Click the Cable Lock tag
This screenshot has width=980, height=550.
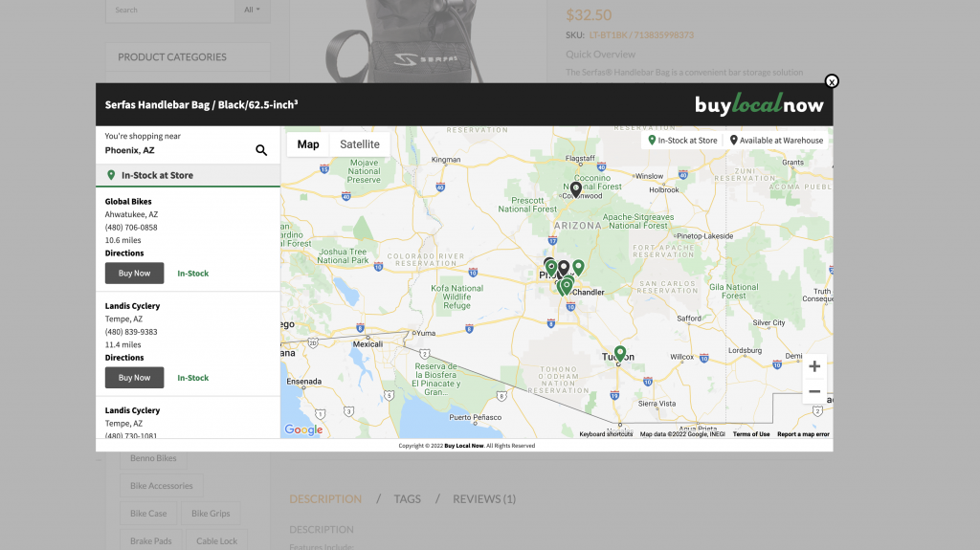[217, 540]
